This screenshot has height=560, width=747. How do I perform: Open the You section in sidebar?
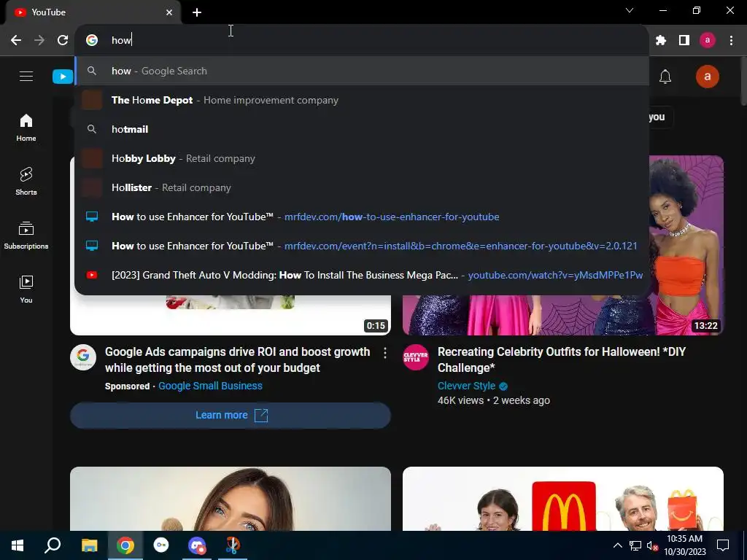(26, 289)
